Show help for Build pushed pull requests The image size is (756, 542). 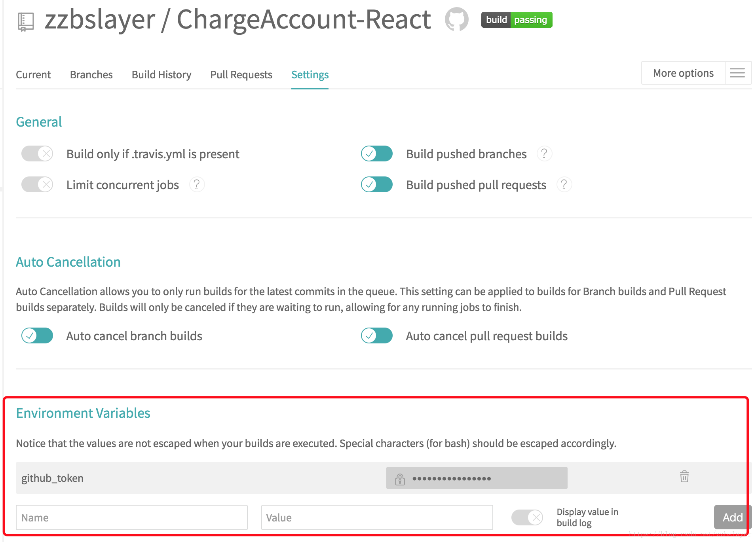[x=564, y=184]
